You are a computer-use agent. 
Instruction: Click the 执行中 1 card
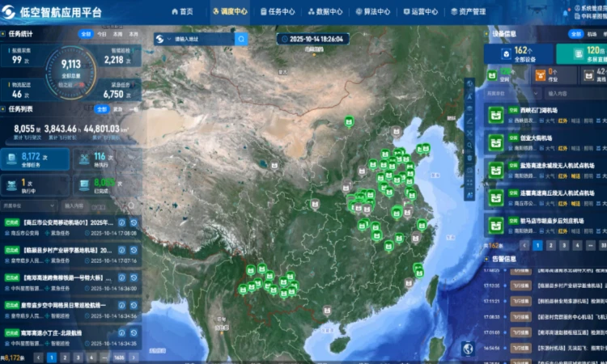[36, 185]
